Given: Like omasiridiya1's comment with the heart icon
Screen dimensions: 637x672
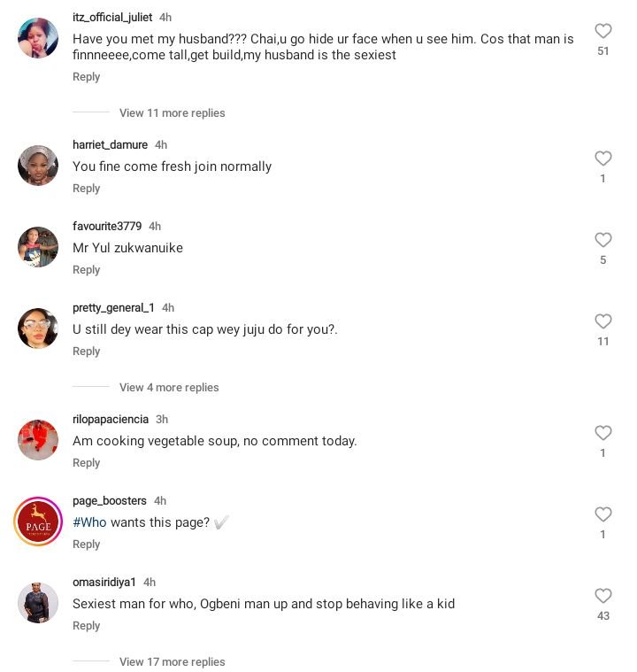Looking at the screenshot, I should 603,597.
